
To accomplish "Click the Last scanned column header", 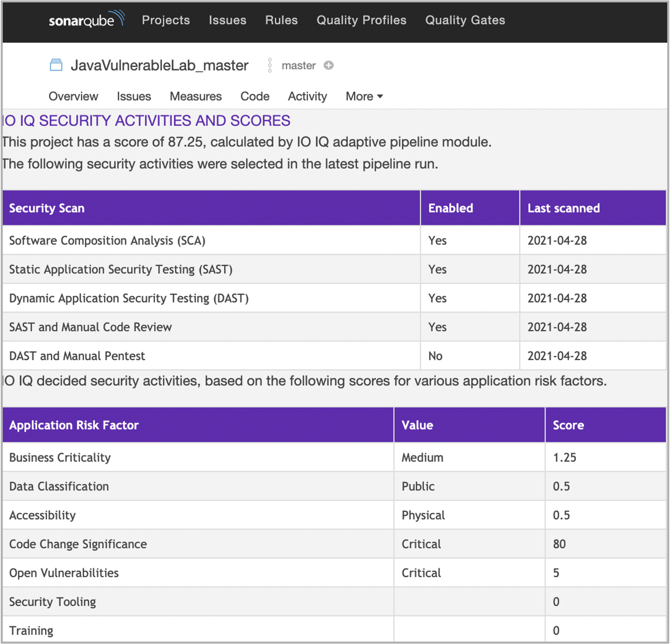I will coord(593,208).
